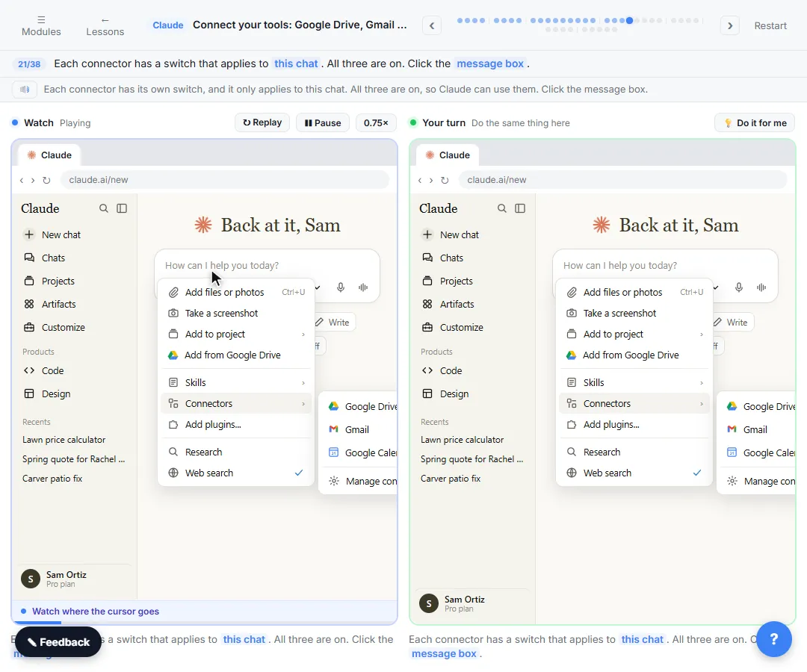807x672 pixels.
Task: Click Add files or photos in Watch panel
Action: pos(236,292)
